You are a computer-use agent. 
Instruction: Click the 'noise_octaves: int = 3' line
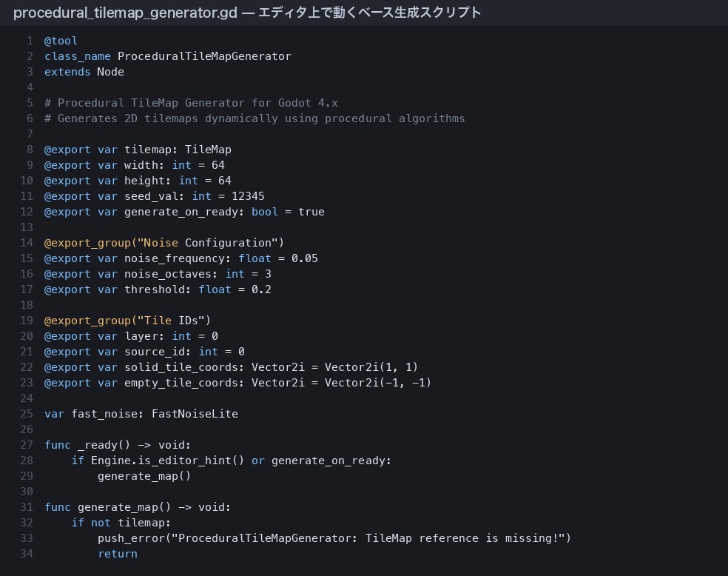coord(158,274)
